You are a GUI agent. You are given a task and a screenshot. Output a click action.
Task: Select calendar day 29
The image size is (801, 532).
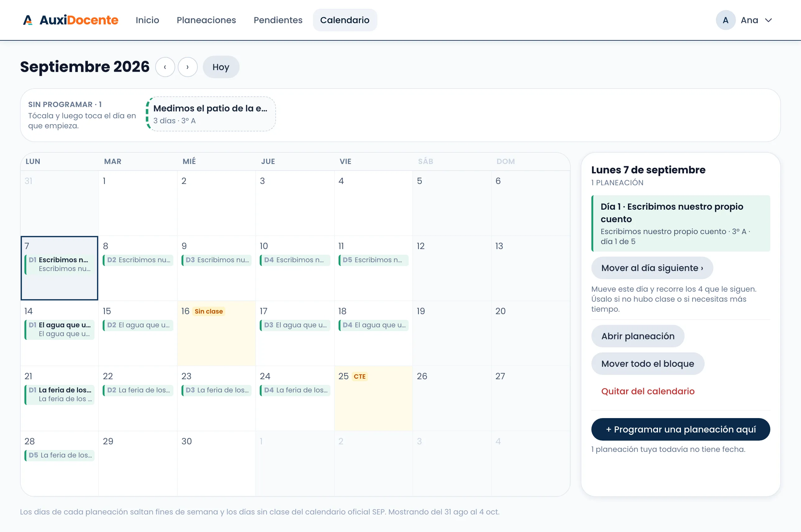pos(138,463)
